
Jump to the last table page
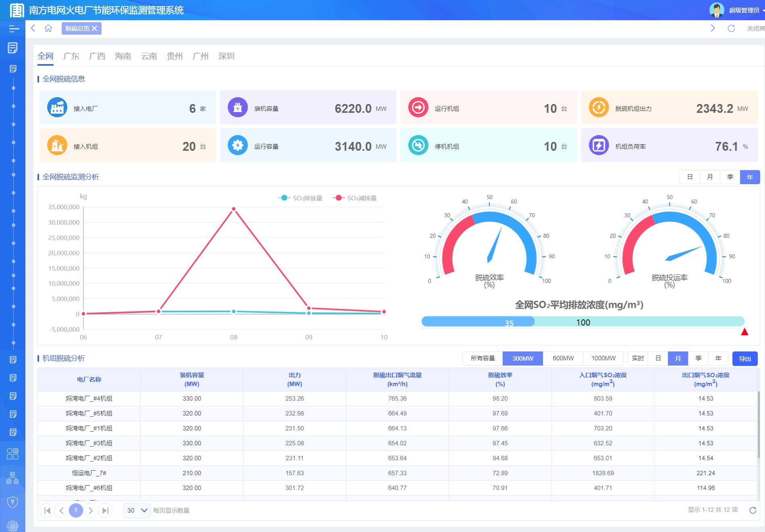point(105,511)
